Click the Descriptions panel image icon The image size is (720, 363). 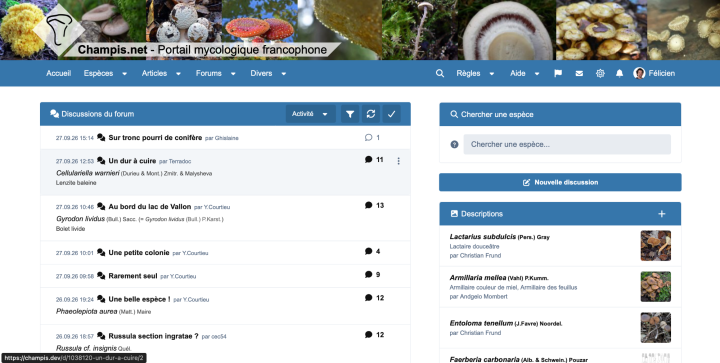coord(454,214)
